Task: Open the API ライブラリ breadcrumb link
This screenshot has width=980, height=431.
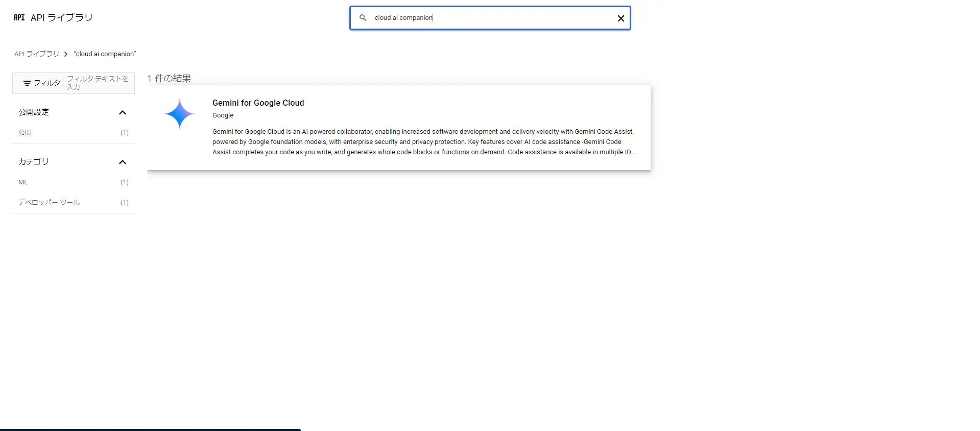Action: coord(37,54)
